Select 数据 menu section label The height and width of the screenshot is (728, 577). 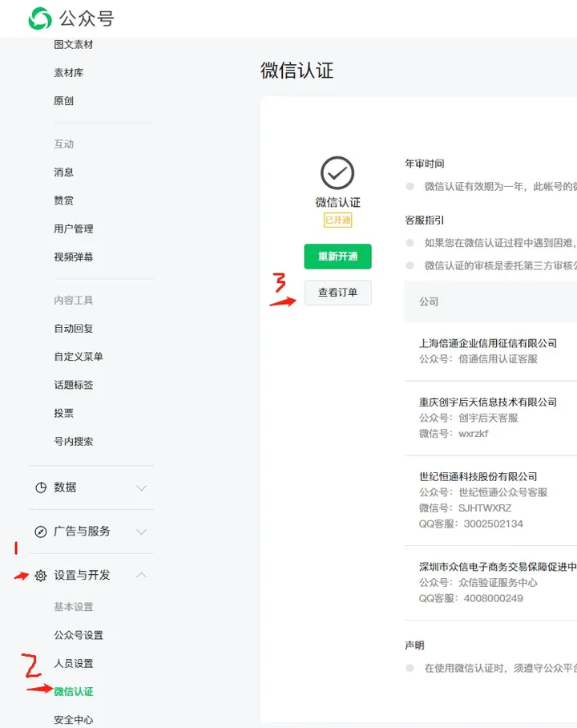pos(65,487)
